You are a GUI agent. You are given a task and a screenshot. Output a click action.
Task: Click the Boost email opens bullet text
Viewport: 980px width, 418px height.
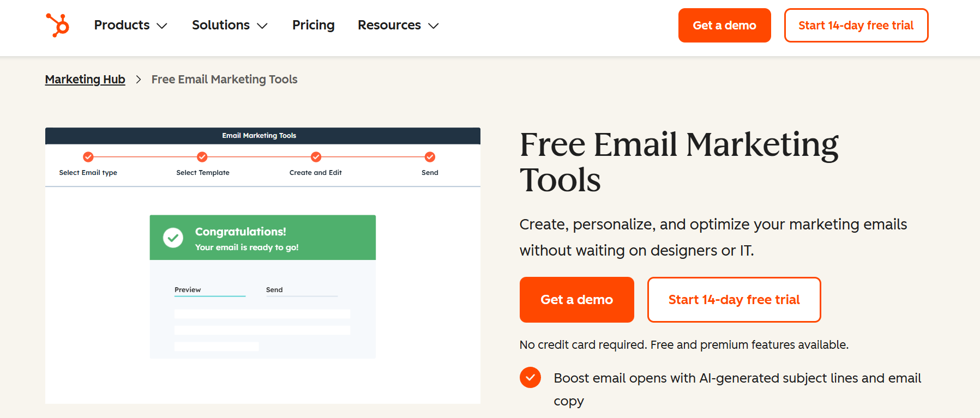[x=737, y=389]
